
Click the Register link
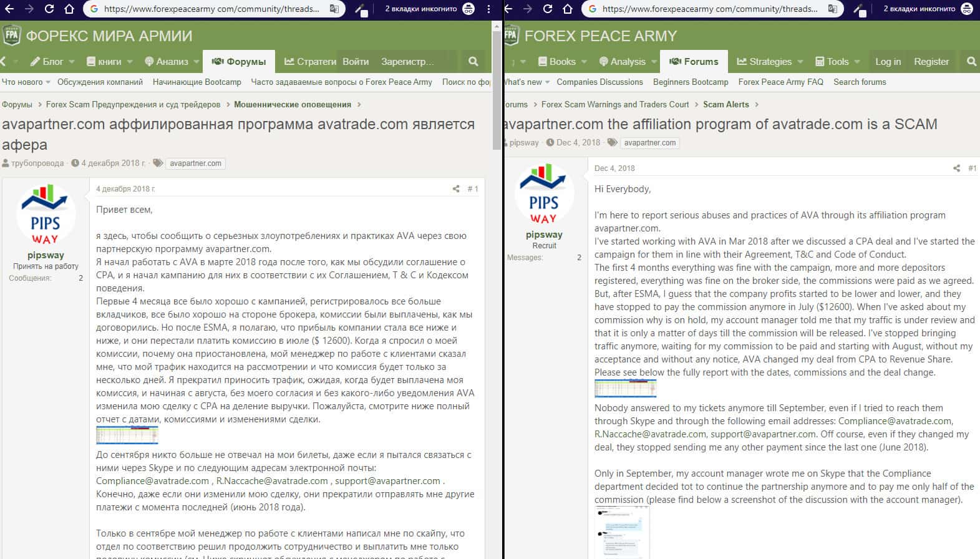coord(931,62)
